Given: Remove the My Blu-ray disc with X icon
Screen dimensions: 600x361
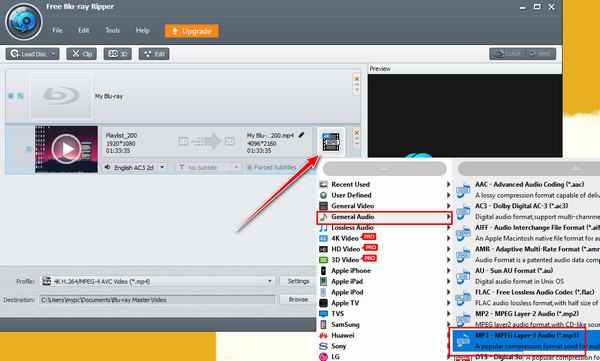Looking at the screenshot, I should (x=357, y=79).
